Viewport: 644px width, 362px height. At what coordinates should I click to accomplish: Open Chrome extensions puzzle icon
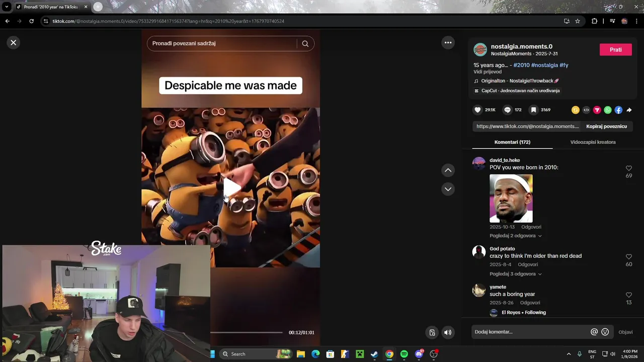coord(594,21)
